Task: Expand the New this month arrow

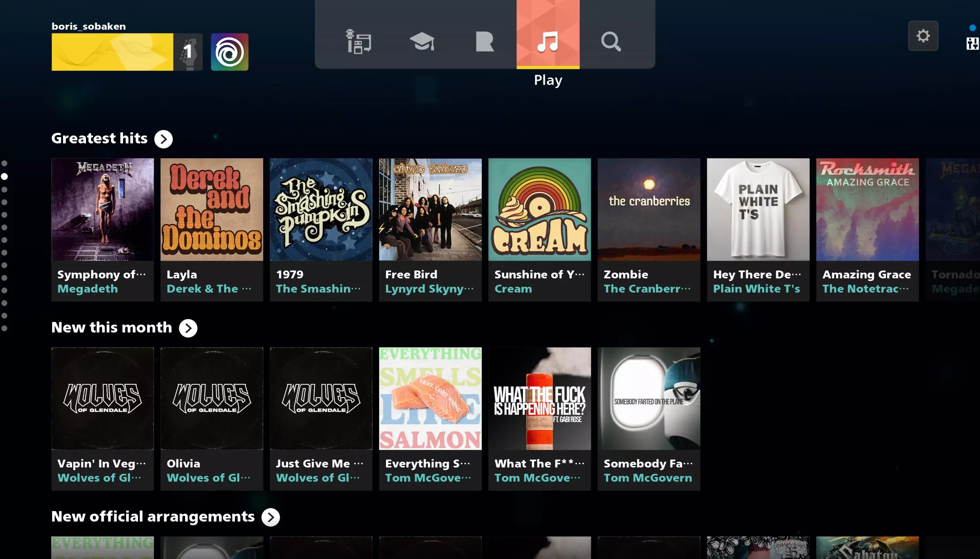Action: (x=188, y=328)
